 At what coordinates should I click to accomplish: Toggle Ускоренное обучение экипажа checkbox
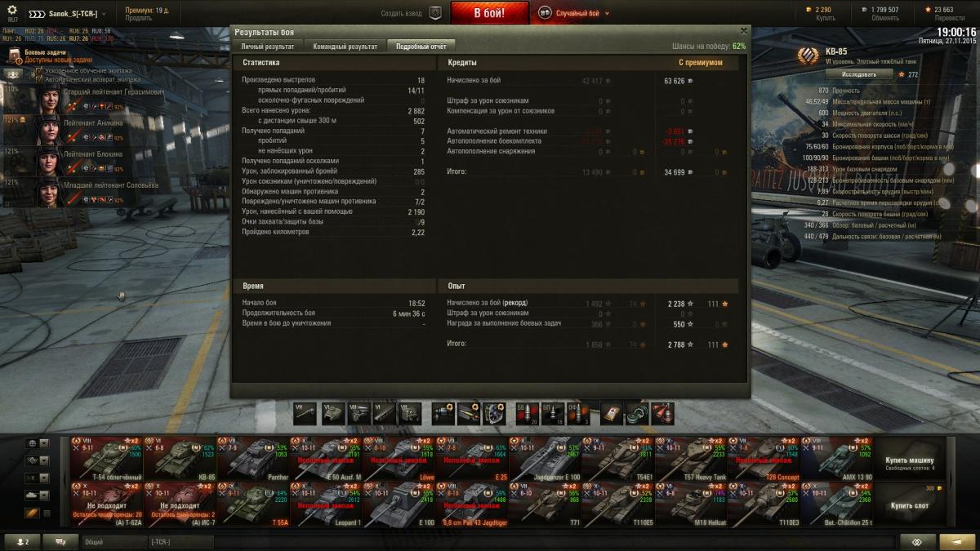click(39, 71)
